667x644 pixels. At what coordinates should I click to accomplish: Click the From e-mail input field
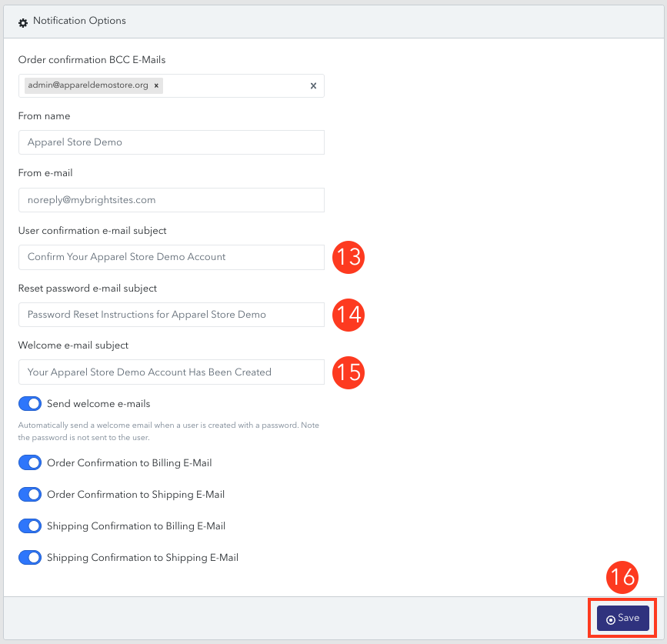click(x=172, y=200)
